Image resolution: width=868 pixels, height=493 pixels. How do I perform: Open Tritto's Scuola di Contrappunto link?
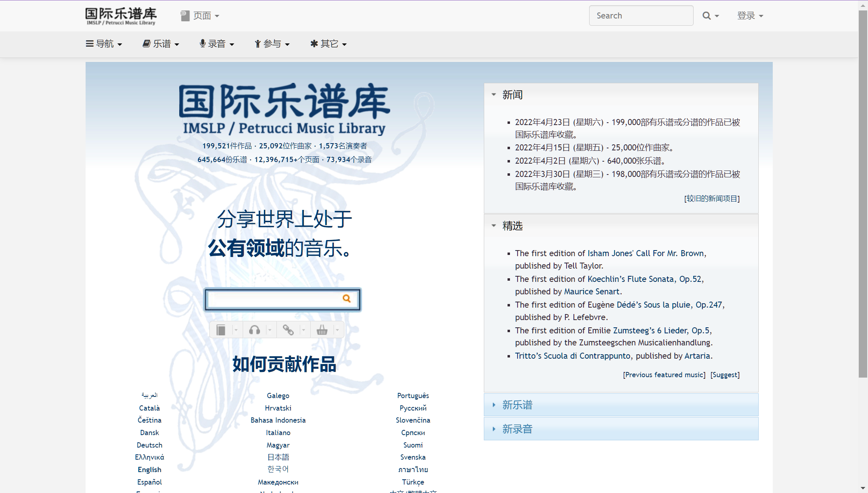[573, 356]
